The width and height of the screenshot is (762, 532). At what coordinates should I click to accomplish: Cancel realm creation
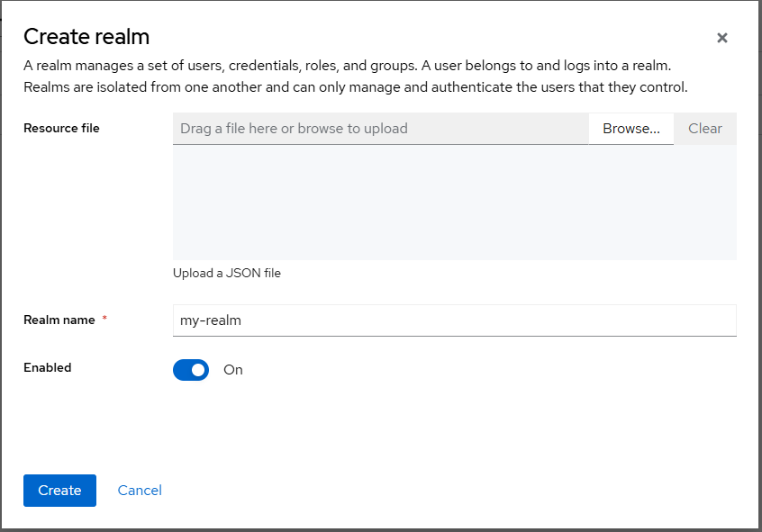[x=140, y=491]
